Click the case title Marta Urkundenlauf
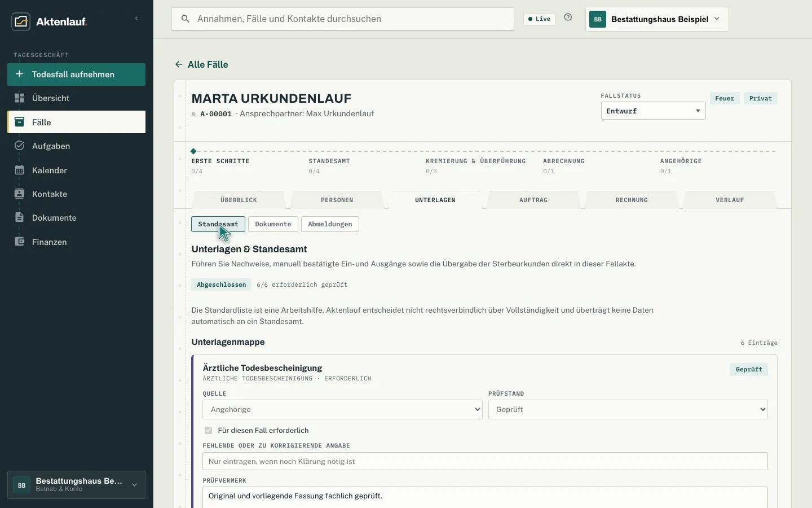 coord(271,98)
